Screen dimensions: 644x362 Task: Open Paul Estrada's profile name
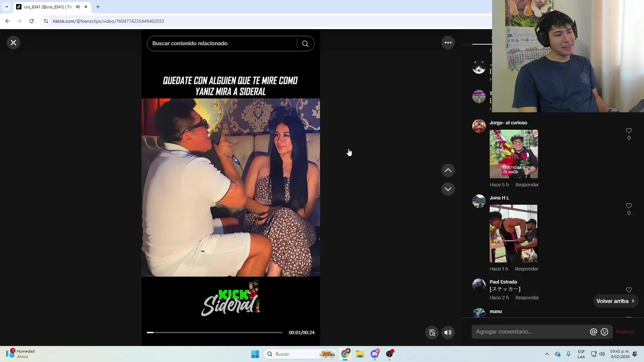click(x=503, y=282)
